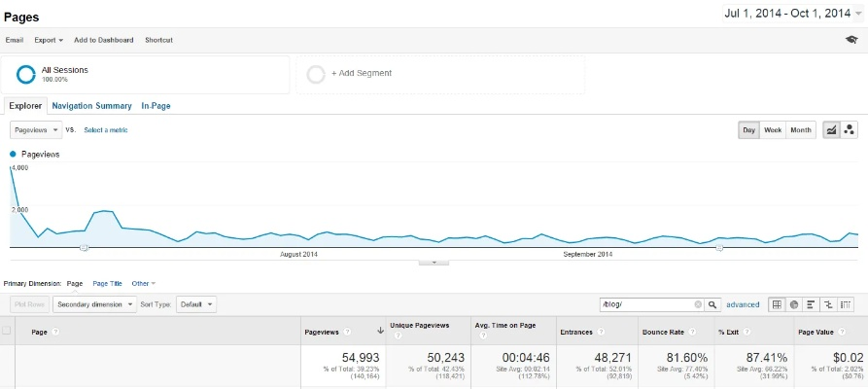The height and width of the screenshot is (389, 868).
Task: Tick the select-all rows checkbox
Action: (8, 332)
